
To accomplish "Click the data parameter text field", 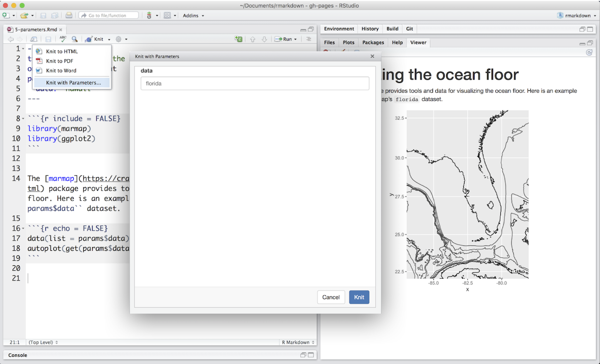I will pyautogui.click(x=255, y=83).
